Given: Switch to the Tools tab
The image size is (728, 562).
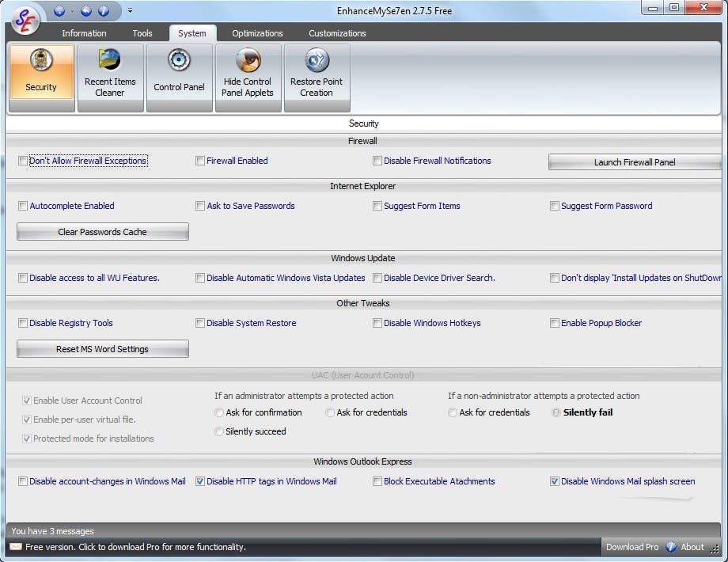Looking at the screenshot, I should 142,33.
